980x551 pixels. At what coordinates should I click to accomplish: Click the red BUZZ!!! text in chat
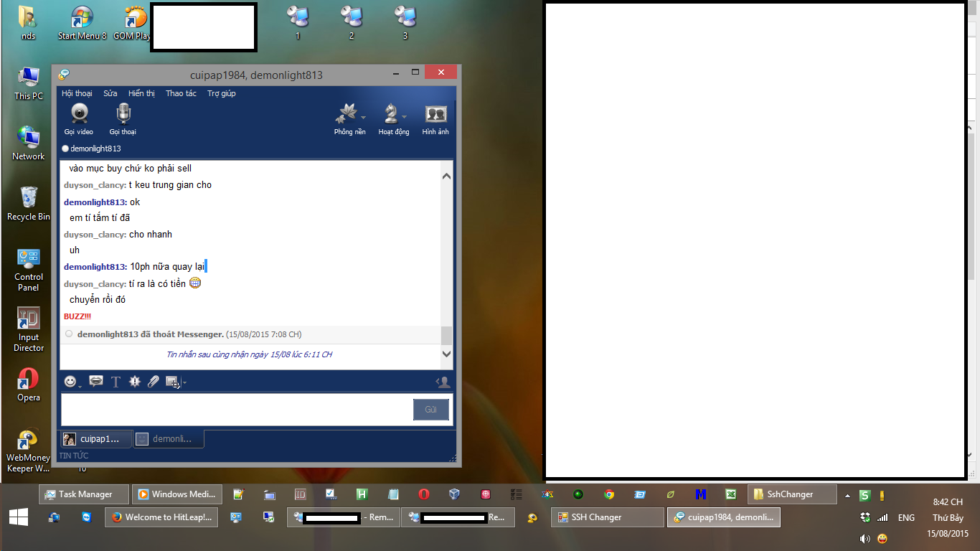(77, 316)
